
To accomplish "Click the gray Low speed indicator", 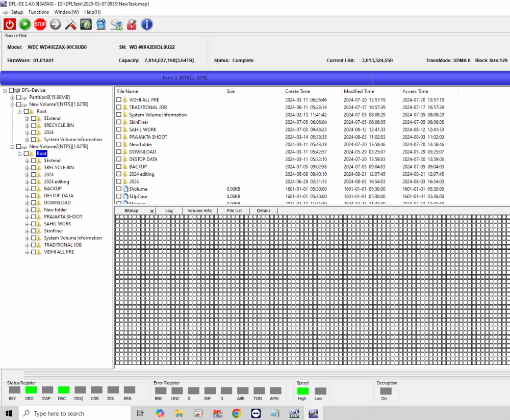I will click(x=320, y=391).
